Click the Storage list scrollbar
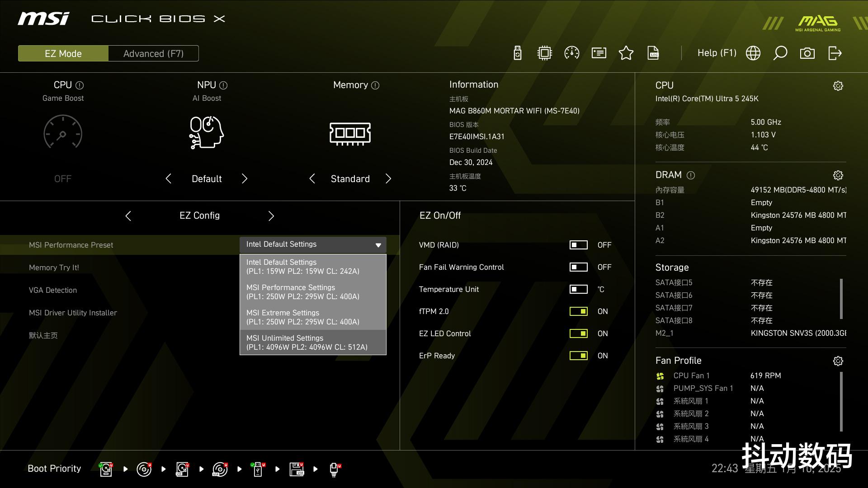 coord(841,298)
